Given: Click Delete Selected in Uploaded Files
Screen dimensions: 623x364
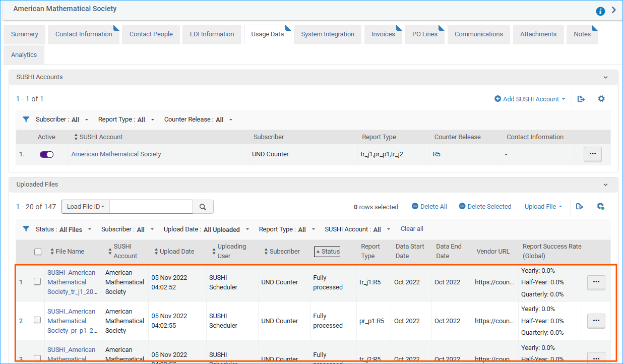Looking at the screenshot, I should click(x=484, y=206).
